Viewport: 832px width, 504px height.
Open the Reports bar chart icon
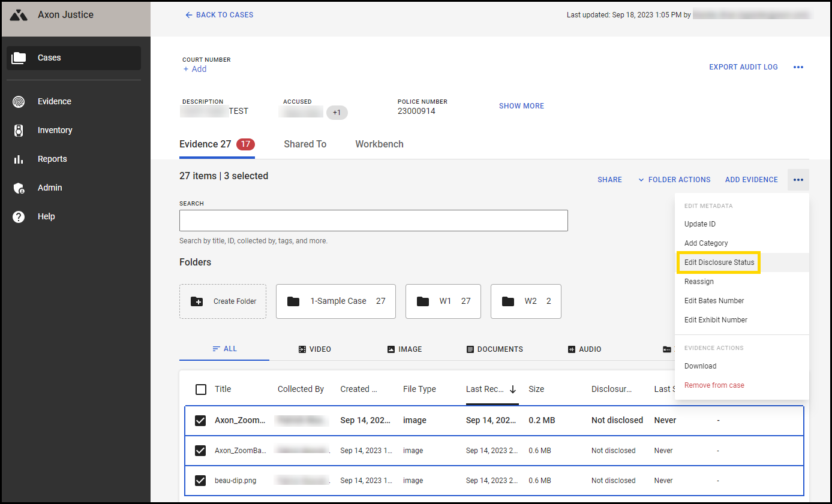[x=19, y=159]
